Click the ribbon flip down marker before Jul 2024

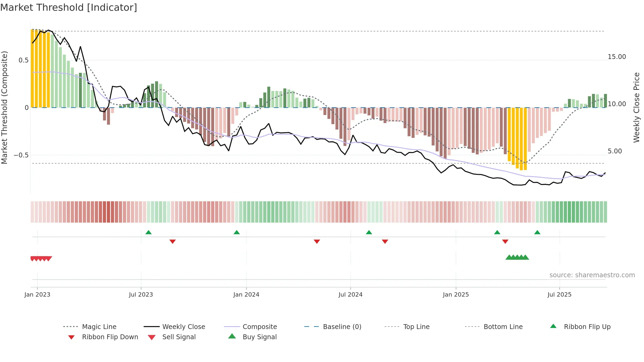pos(317,242)
